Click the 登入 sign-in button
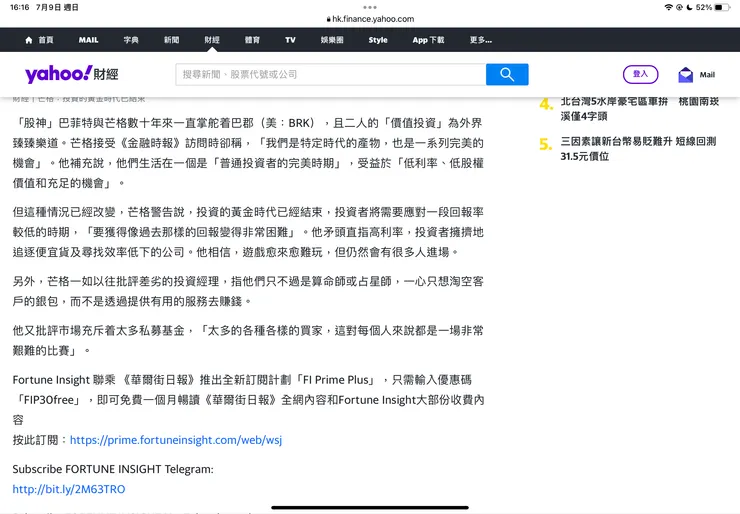 click(640, 74)
